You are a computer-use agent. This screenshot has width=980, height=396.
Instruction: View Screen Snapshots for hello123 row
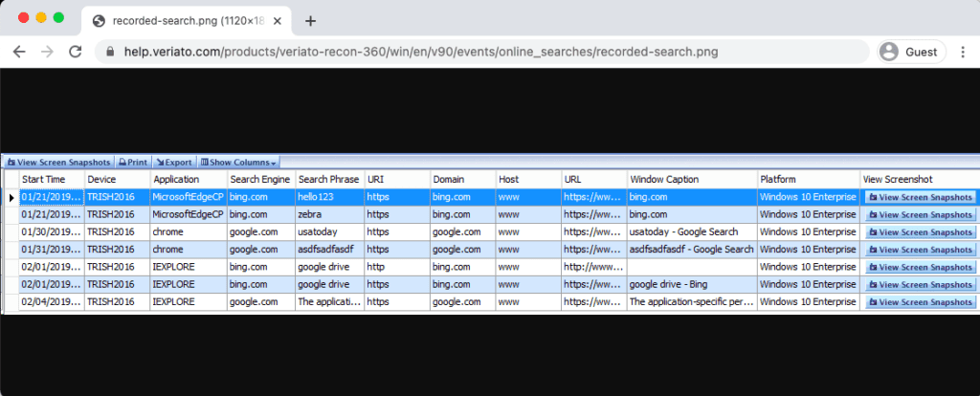[920, 197]
